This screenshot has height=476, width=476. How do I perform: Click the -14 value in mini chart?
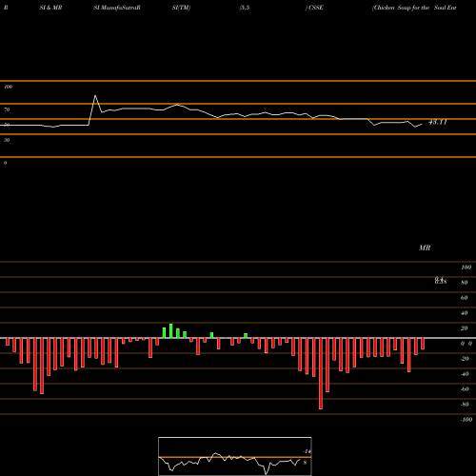tap(307, 451)
